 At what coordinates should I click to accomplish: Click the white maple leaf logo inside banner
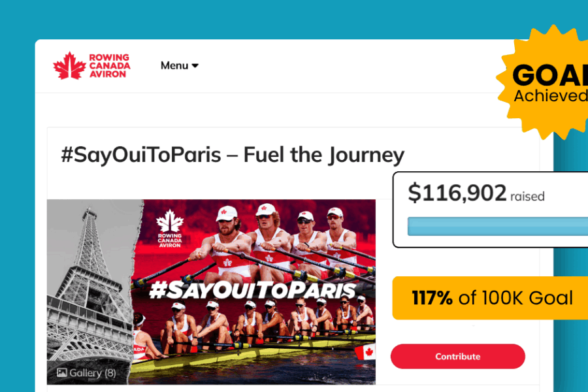pyautogui.click(x=170, y=221)
